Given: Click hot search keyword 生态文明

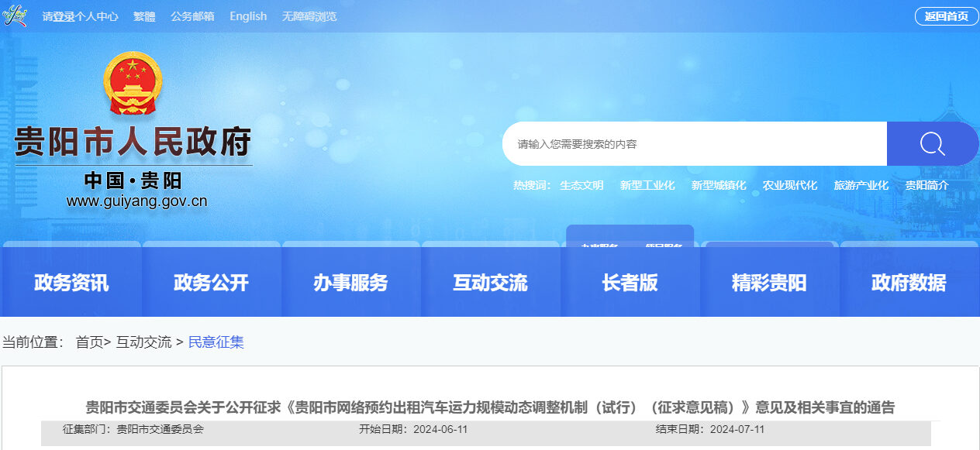Looking at the screenshot, I should click(581, 185).
